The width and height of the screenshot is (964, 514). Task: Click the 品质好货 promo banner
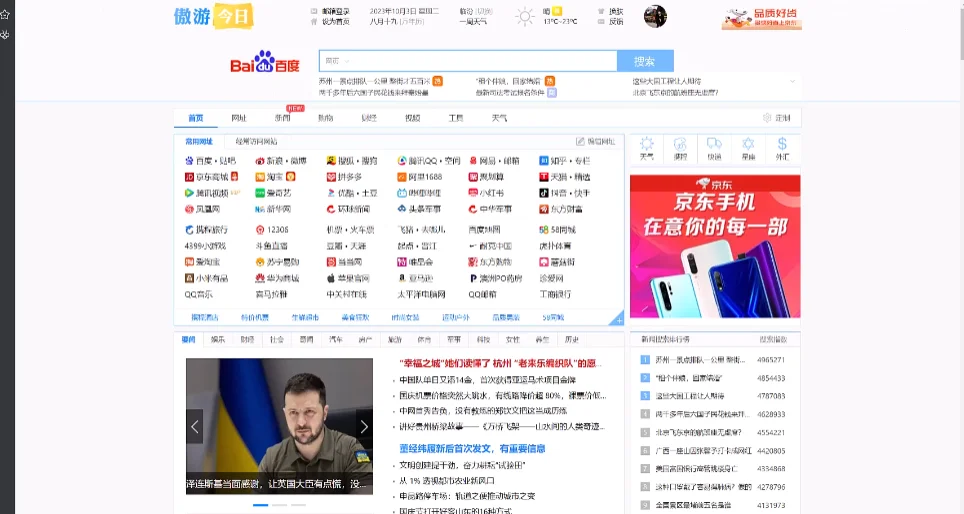pyautogui.click(x=762, y=18)
